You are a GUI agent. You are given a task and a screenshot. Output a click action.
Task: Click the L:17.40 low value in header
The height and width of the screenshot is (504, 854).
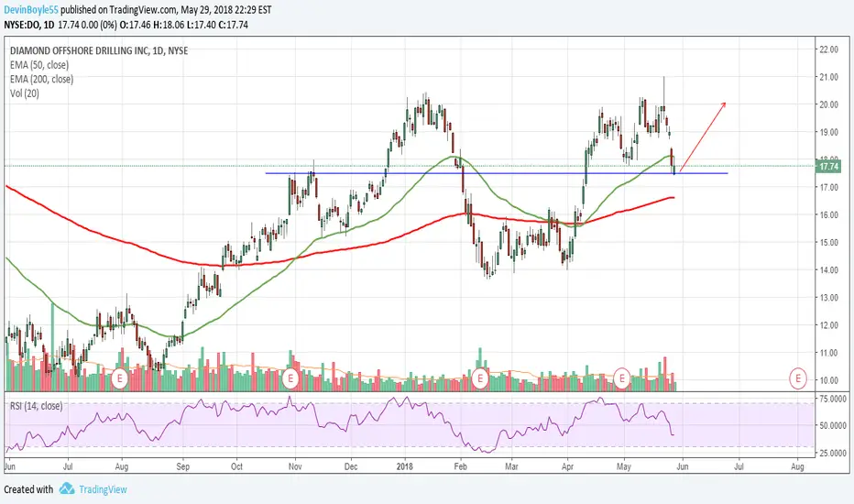203,25
